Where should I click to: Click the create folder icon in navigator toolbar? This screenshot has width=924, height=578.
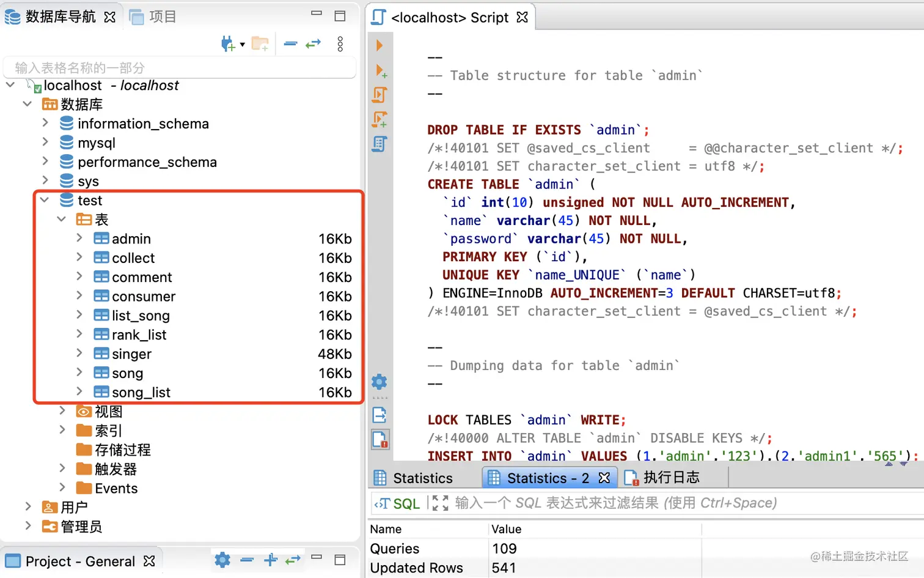click(x=260, y=44)
